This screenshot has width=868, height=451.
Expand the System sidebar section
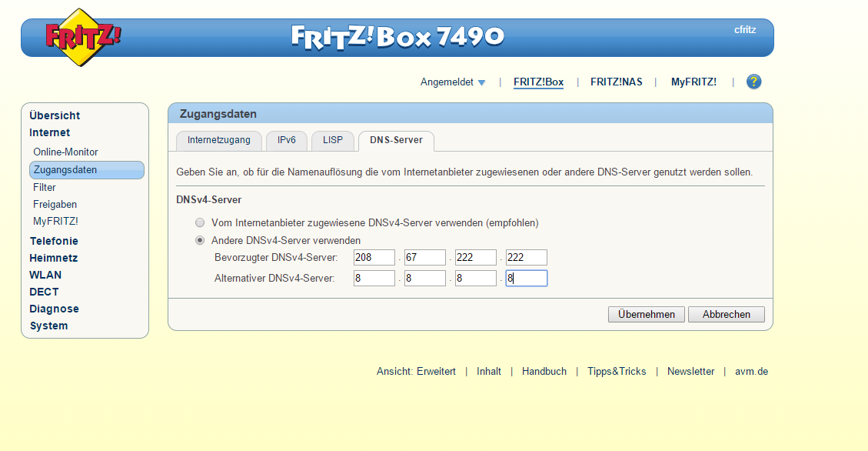click(48, 326)
